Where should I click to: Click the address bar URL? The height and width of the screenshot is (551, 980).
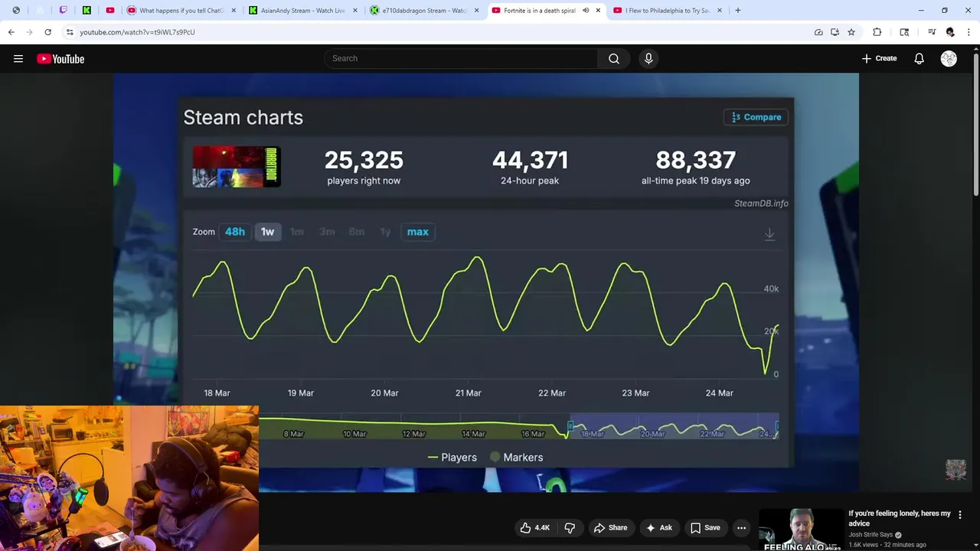(138, 32)
